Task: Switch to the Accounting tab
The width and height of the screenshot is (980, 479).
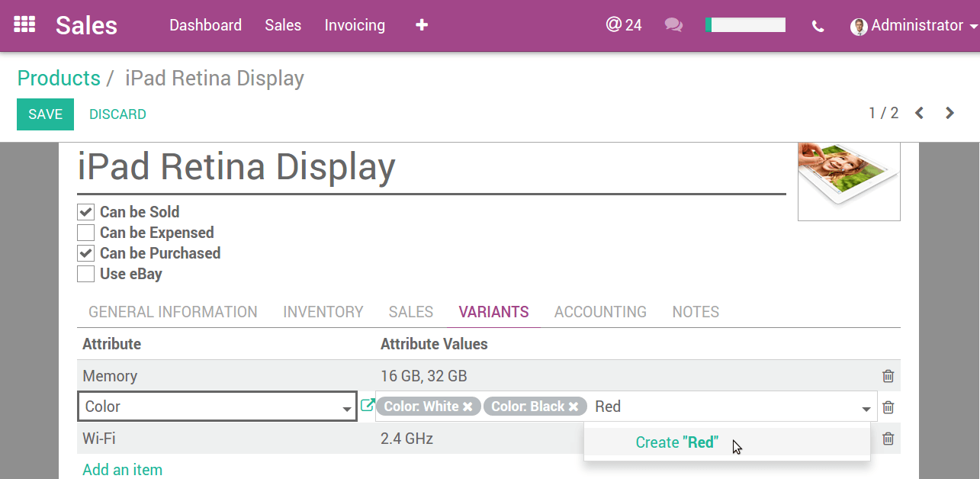Action: 600,311
